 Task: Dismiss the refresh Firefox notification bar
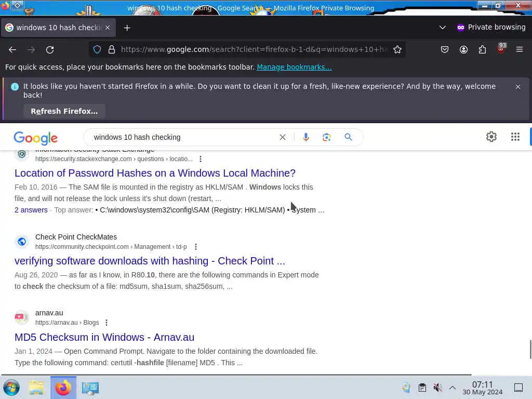(518, 87)
